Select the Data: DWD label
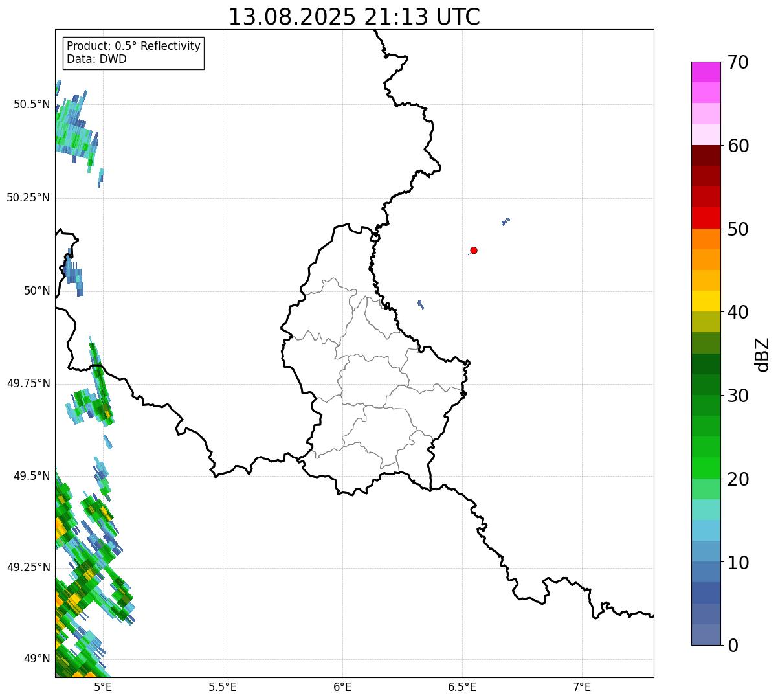778x700 pixels. click(97, 59)
